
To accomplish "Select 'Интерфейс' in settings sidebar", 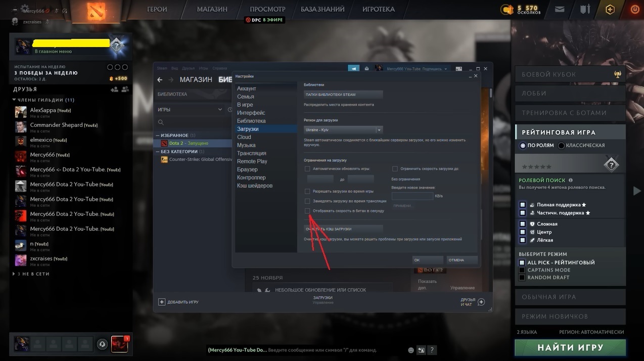I will point(251,113).
